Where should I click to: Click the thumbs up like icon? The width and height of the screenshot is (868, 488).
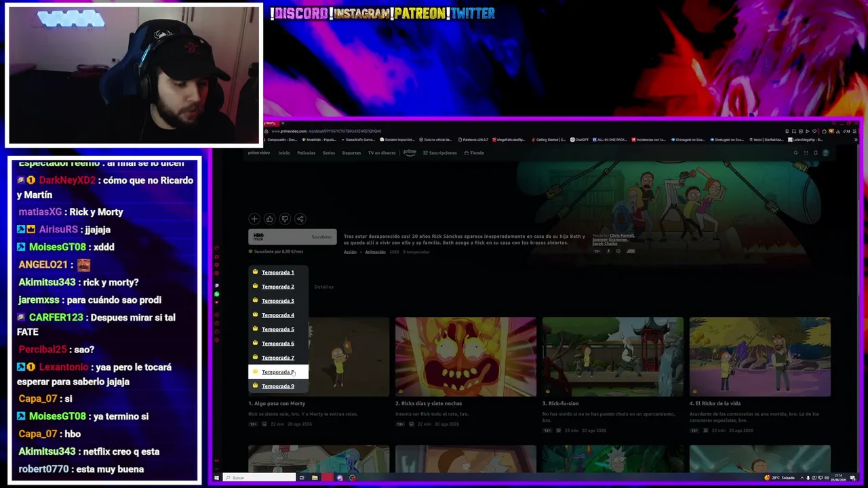point(269,219)
